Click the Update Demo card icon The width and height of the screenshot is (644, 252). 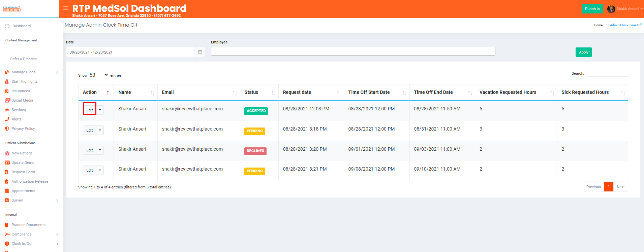tap(7, 163)
